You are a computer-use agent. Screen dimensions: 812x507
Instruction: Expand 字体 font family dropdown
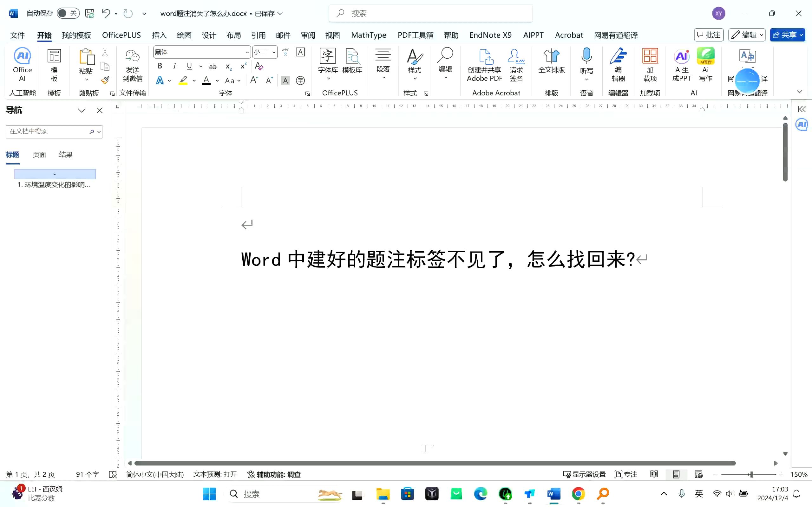246,52
